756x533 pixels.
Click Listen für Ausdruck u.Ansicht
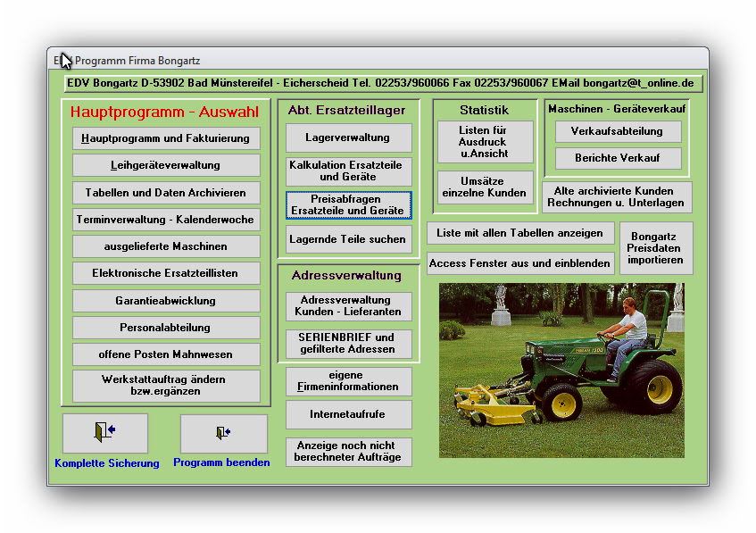click(x=483, y=142)
